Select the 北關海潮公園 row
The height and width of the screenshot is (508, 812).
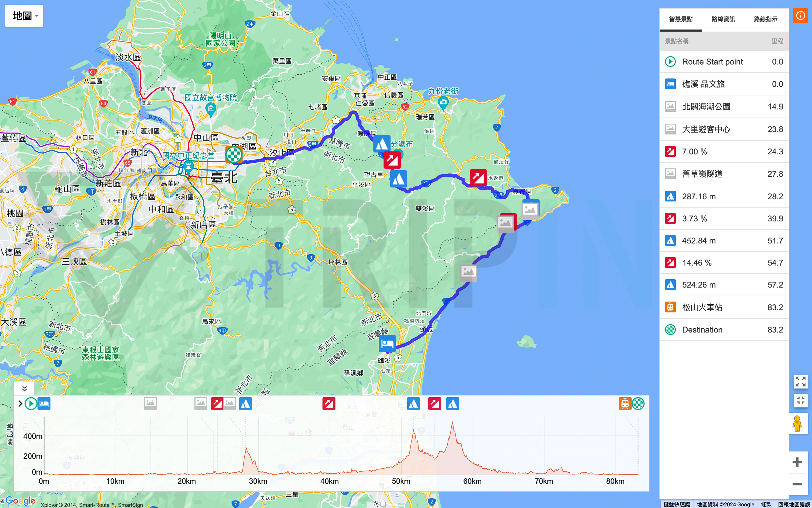click(x=724, y=106)
